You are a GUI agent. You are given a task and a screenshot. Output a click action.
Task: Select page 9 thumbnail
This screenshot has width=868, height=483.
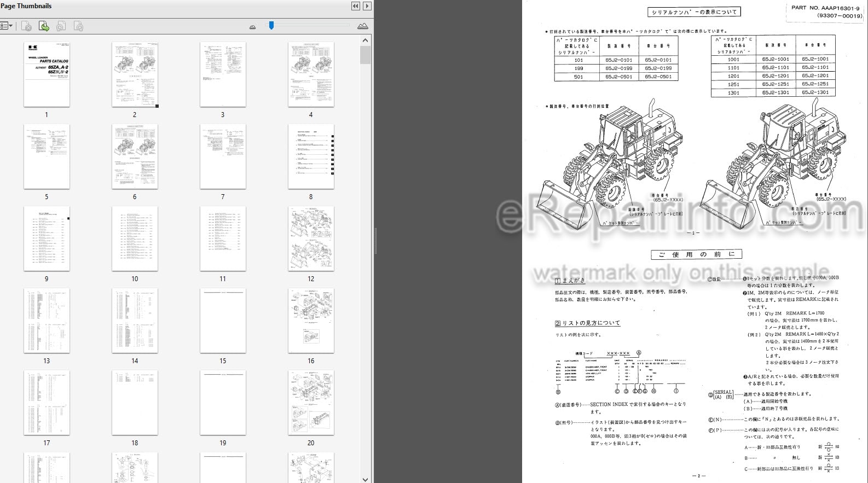[x=47, y=238]
